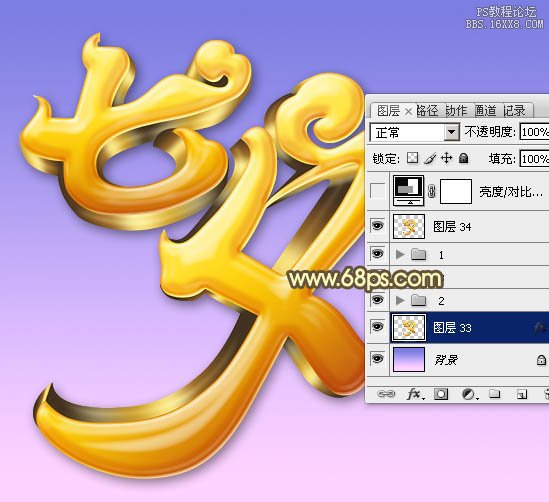Click the folder icon of group 1
Image resolution: width=549 pixels, height=502 pixels.
pyautogui.click(x=418, y=254)
